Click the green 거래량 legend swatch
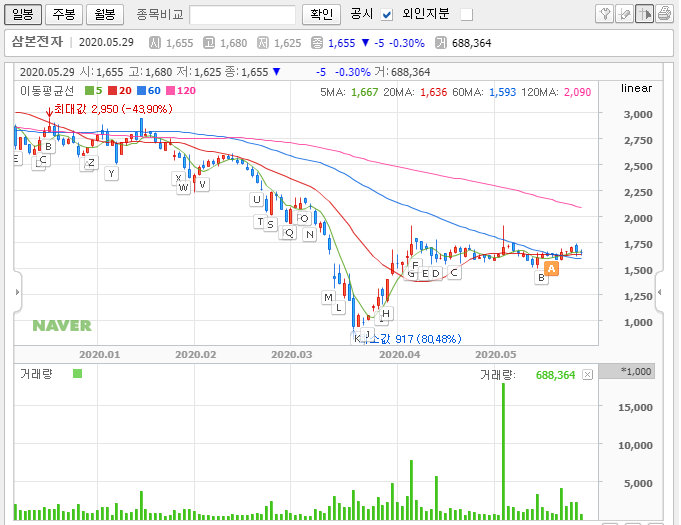The height and width of the screenshot is (525, 681). point(77,373)
